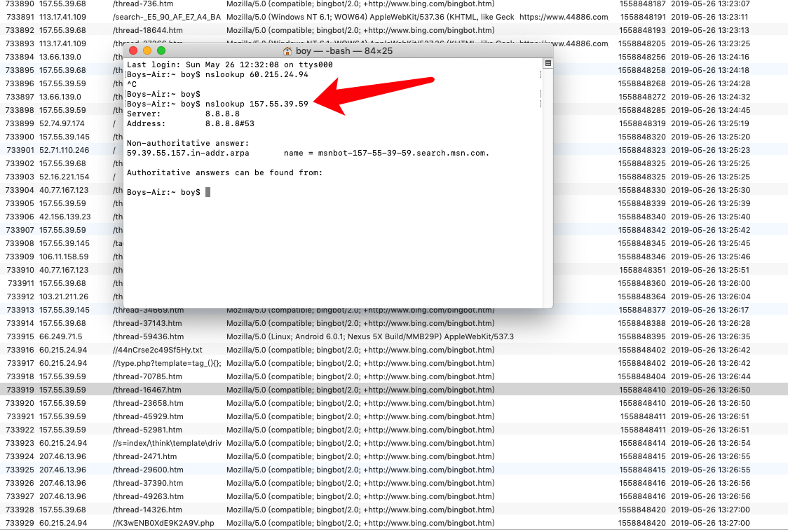This screenshot has width=788, height=532.
Task: Click IP 52.71.110.246 in row 733901
Action: (64, 150)
